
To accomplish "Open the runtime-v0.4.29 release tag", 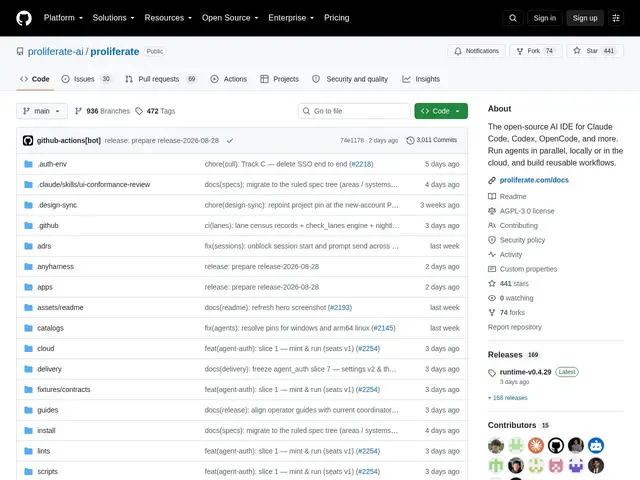I will click(x=525, y=372).
